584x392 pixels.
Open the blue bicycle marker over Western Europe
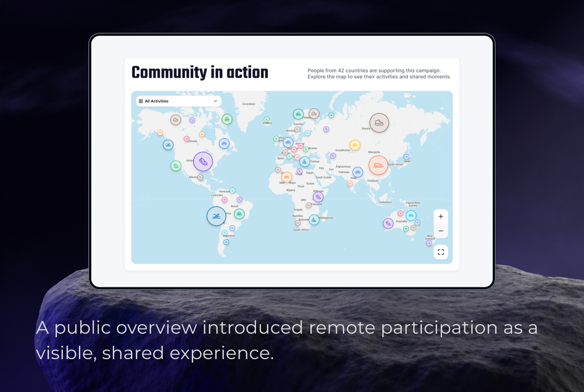pos(288,142)
